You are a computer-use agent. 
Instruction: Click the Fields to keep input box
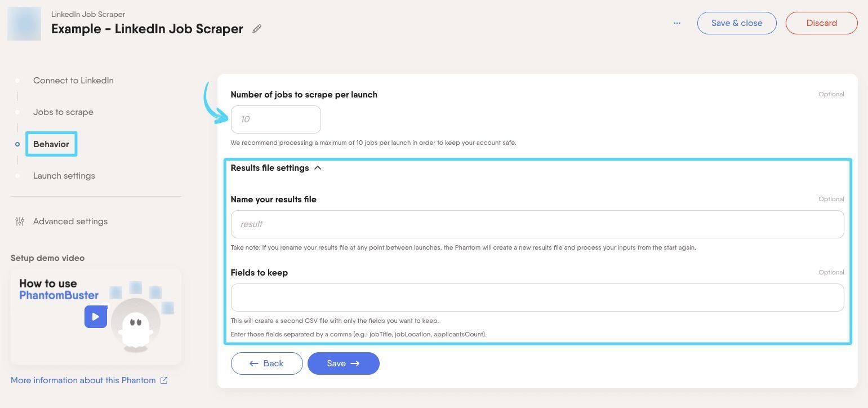[x=537, y=298]
